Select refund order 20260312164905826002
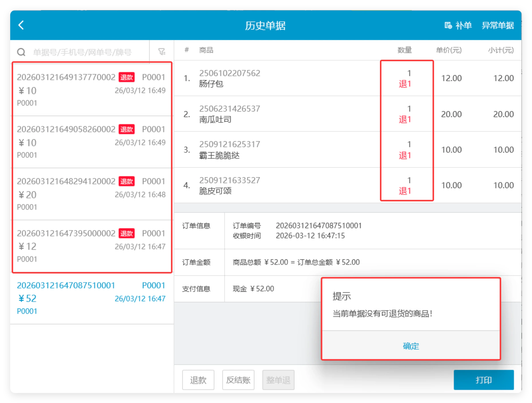 92,142
